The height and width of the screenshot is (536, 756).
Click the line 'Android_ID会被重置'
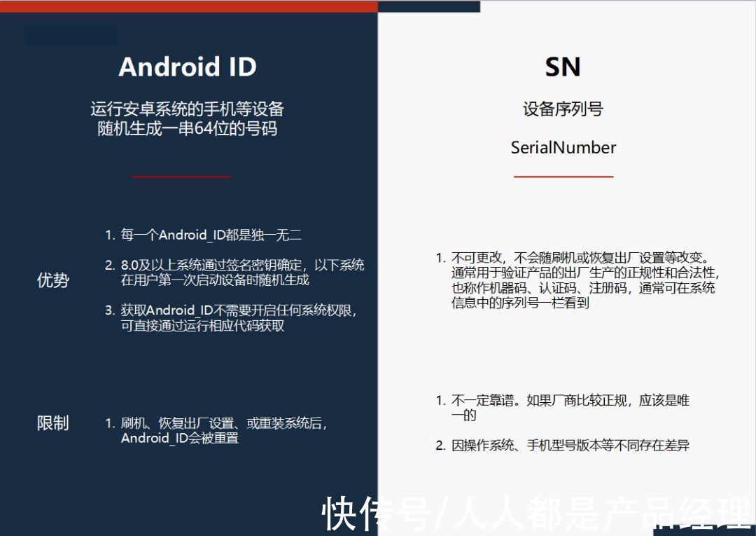[180, 438]
